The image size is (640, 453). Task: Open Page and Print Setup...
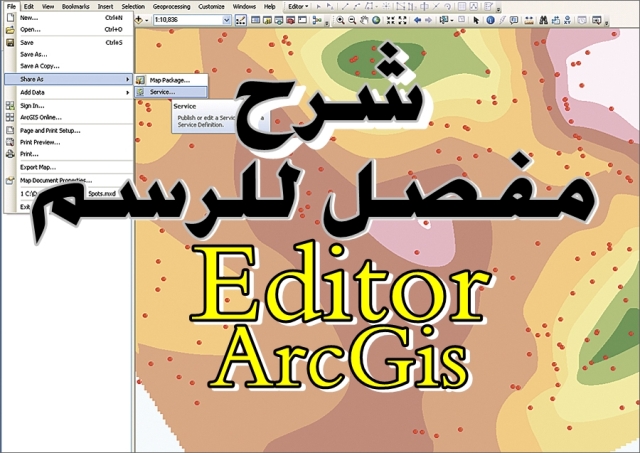[69, 131]
